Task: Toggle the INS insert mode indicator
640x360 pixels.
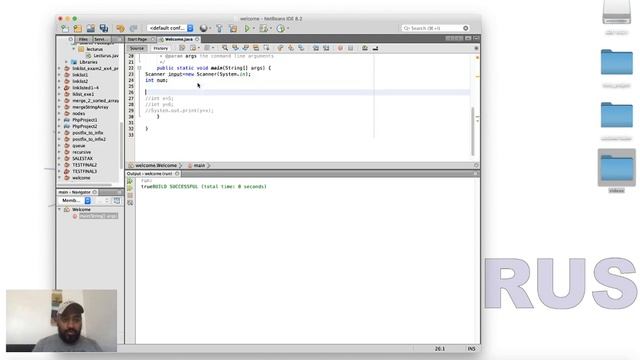Action: tap(471, 349)
